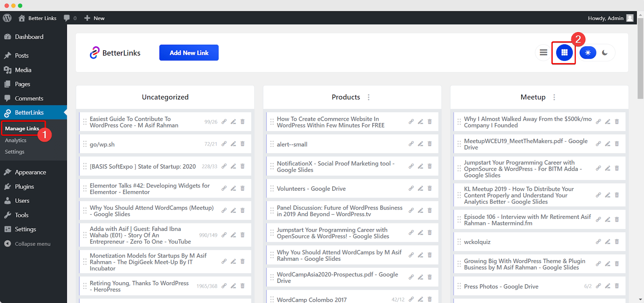
Task: Open BetterLinks sidebar menu
Action: 33,113
